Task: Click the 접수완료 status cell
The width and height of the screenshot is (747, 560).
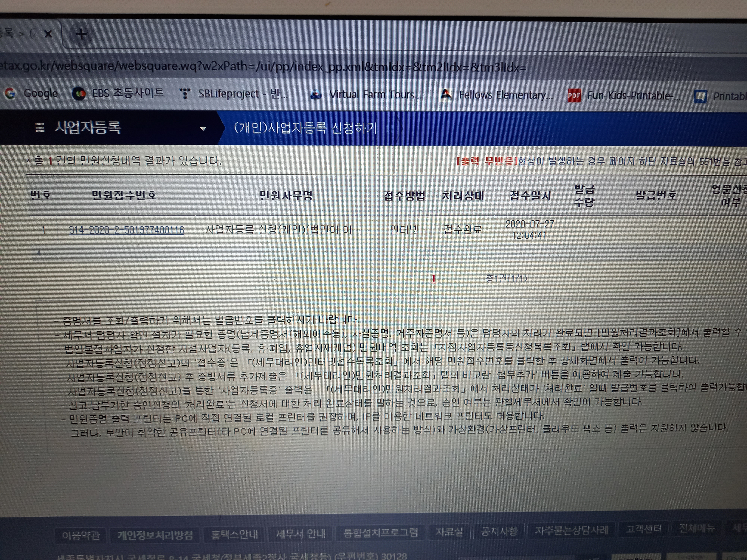Action: click(463, 230)
